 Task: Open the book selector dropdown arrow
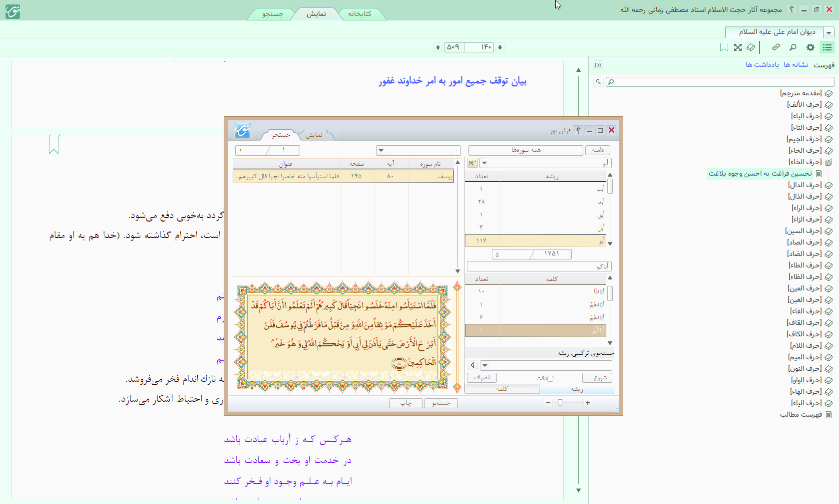[829, 32]
